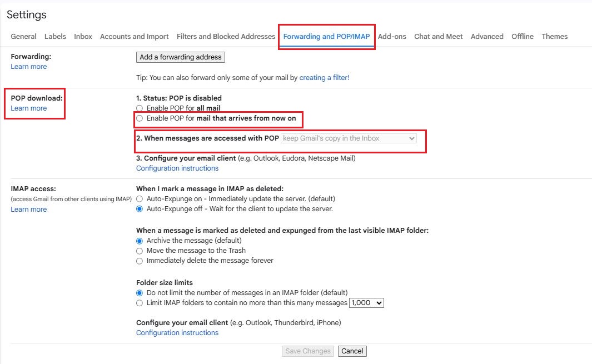Switch to the Labels tab
This screenshot has width=592, height=364.
55,37
